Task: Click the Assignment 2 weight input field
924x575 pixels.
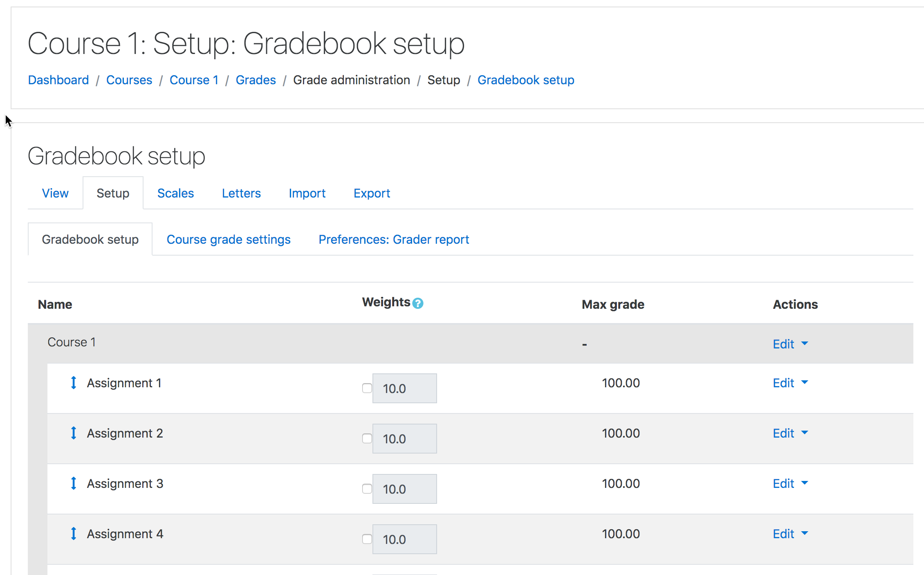Action: point(404,438)
